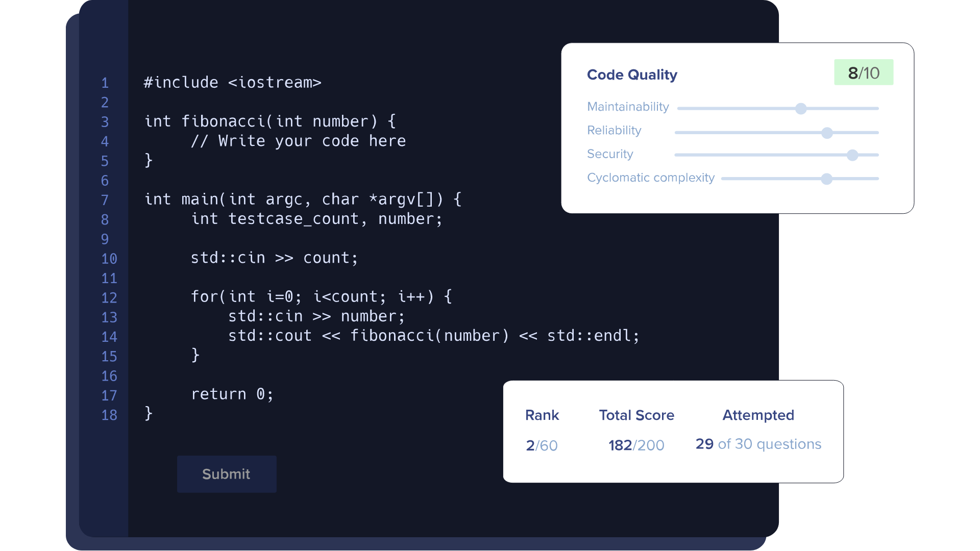Click the 29 of 30 questions text
980x551 pixels.
(758, 444)
